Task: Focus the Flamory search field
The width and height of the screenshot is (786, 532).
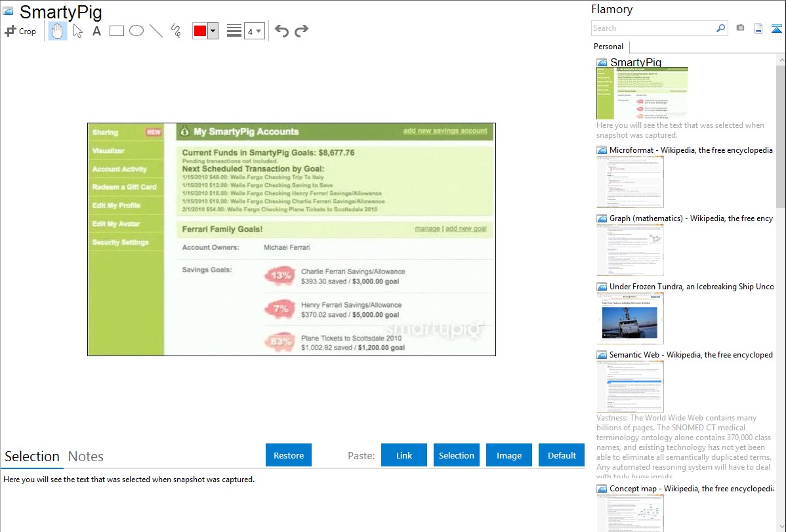Action: 653,28
